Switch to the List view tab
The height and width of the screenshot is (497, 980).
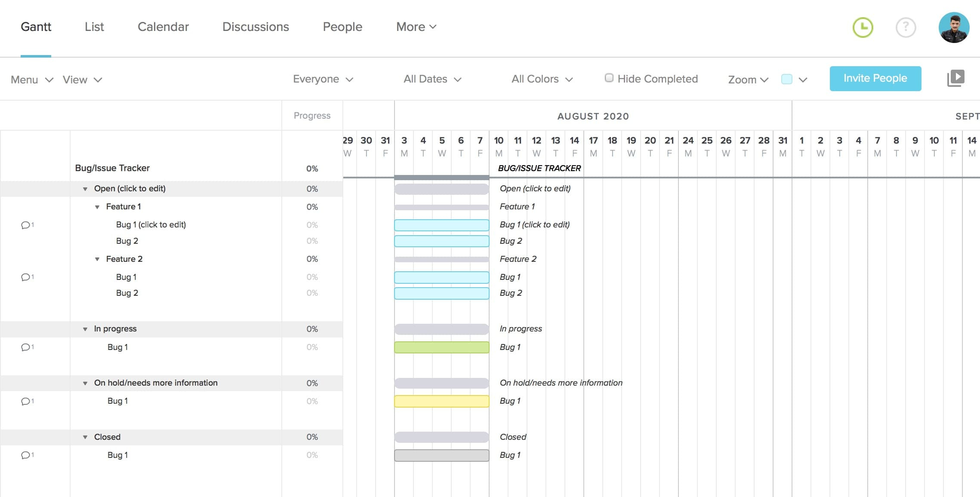(95, 27)
